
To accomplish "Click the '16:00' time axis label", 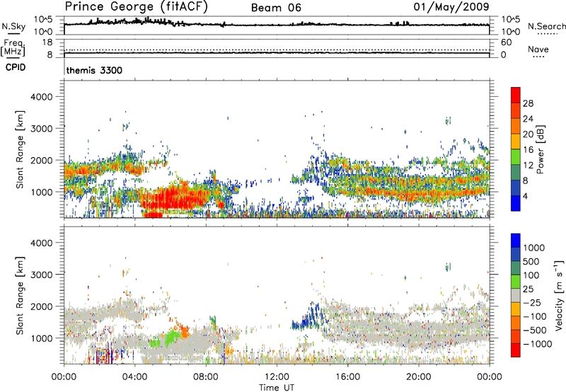I will click(x=347, y=377).
